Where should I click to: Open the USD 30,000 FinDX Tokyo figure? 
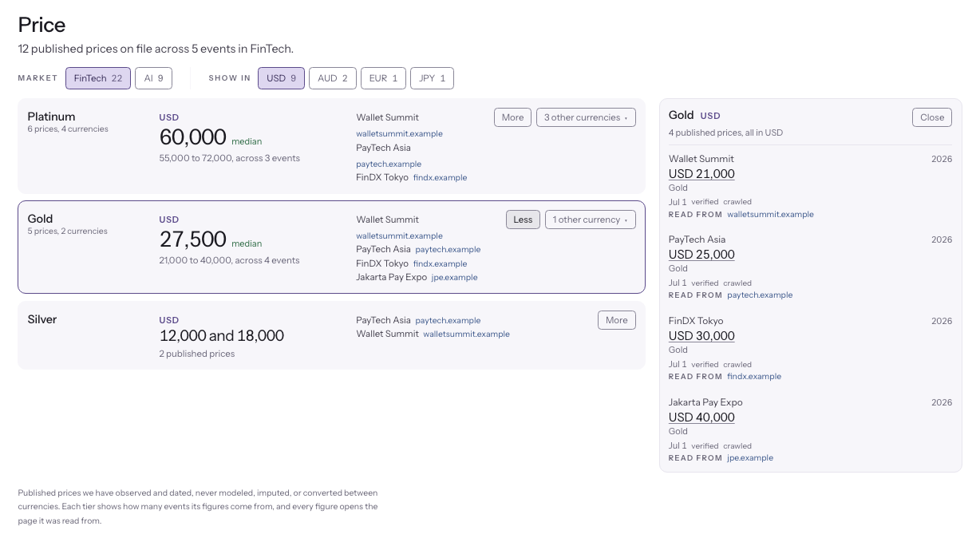701,336
